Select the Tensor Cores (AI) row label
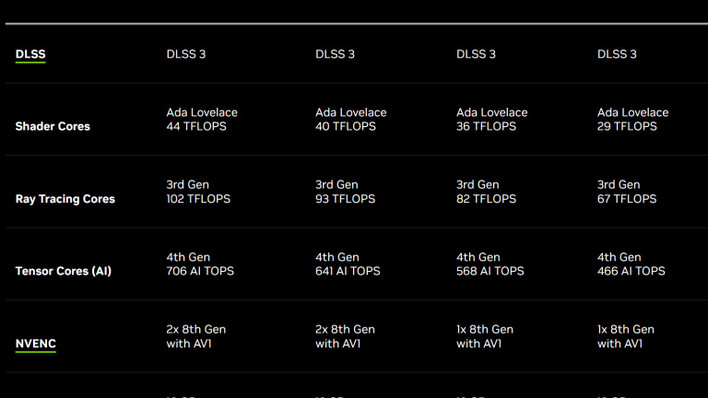 (x=63, y=271)
